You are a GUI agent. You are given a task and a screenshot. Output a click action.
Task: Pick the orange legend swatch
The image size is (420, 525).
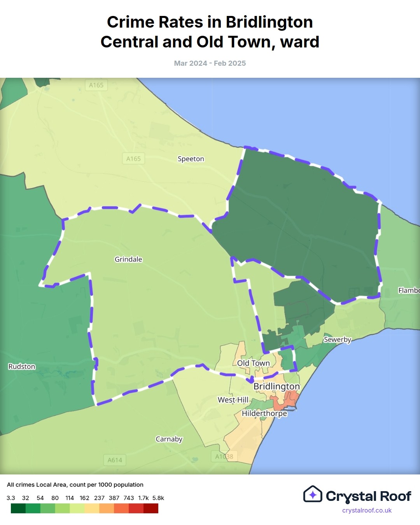107,508
